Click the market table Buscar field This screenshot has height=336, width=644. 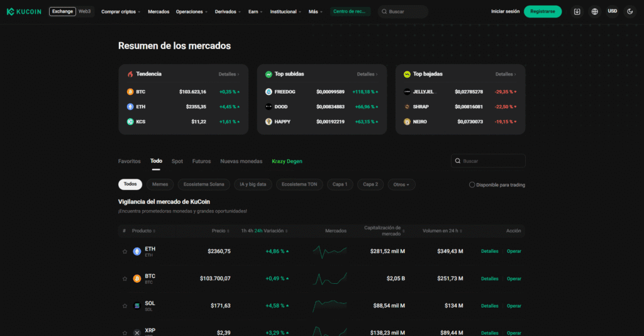point(492,161)
